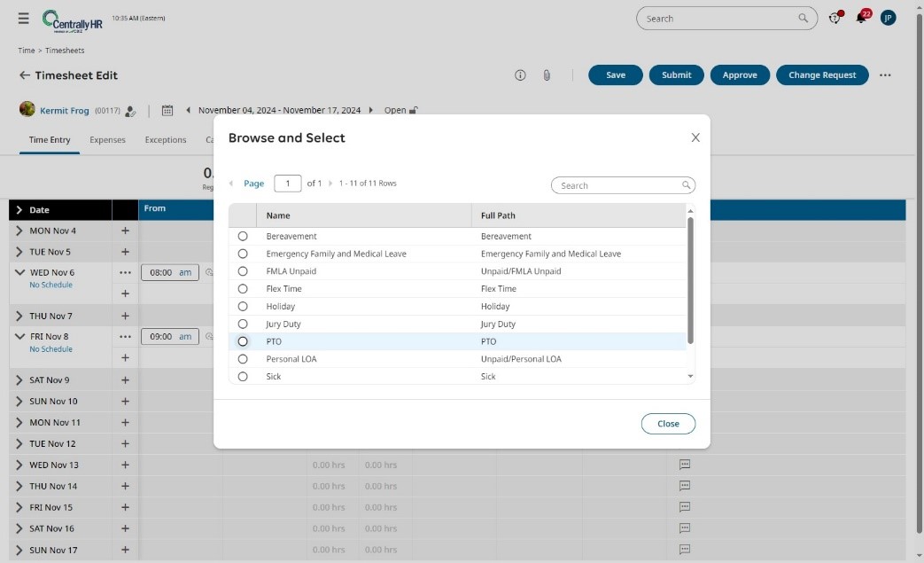Add a time entry row for THU Nov 7

pyautogui.click(x=125, y=316)
